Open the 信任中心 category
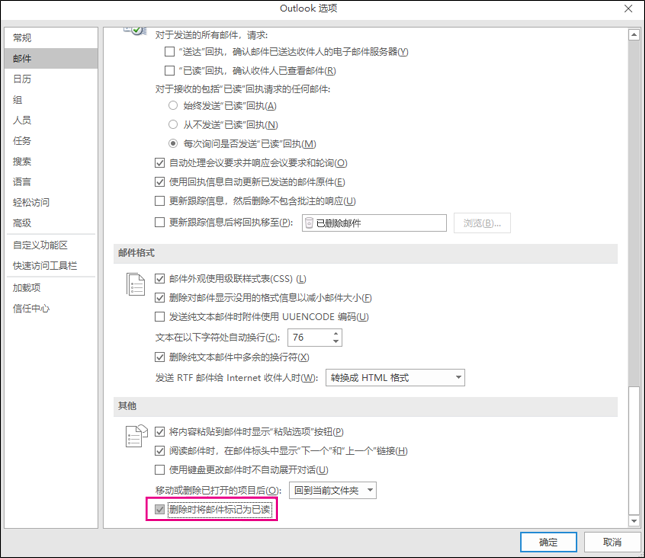 coord(51,308)
